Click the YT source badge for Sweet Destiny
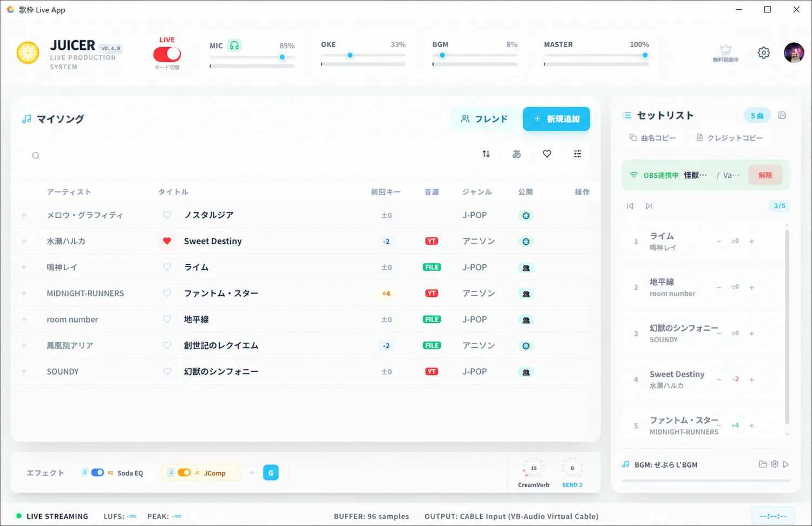Screen dimensions: 812x526 (x=431, y=241)
